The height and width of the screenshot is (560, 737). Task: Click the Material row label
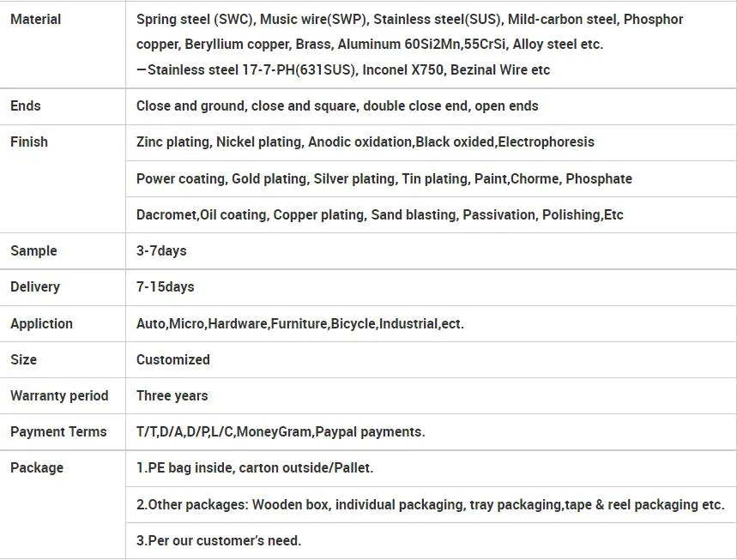[x=35, y=19]
